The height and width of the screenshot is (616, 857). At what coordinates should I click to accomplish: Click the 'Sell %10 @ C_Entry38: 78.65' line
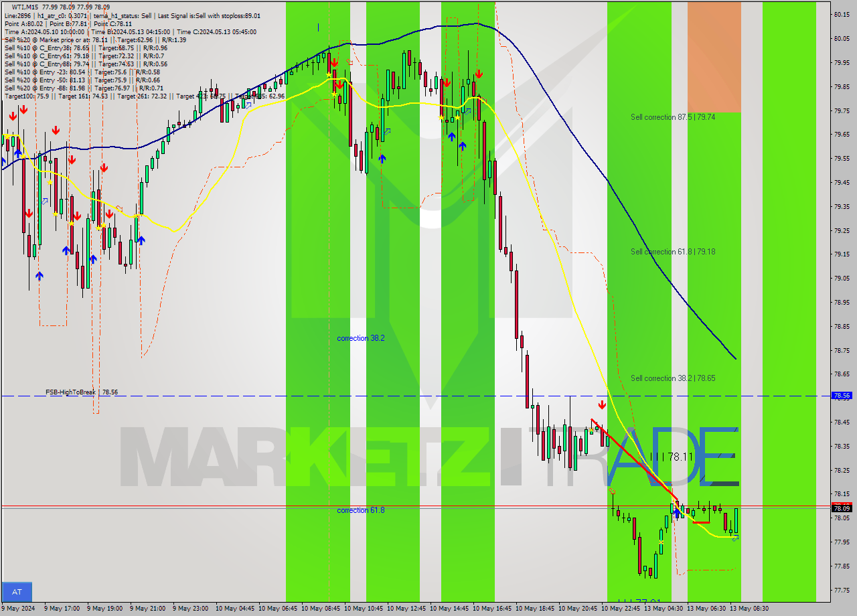click(x=86, y=48)
